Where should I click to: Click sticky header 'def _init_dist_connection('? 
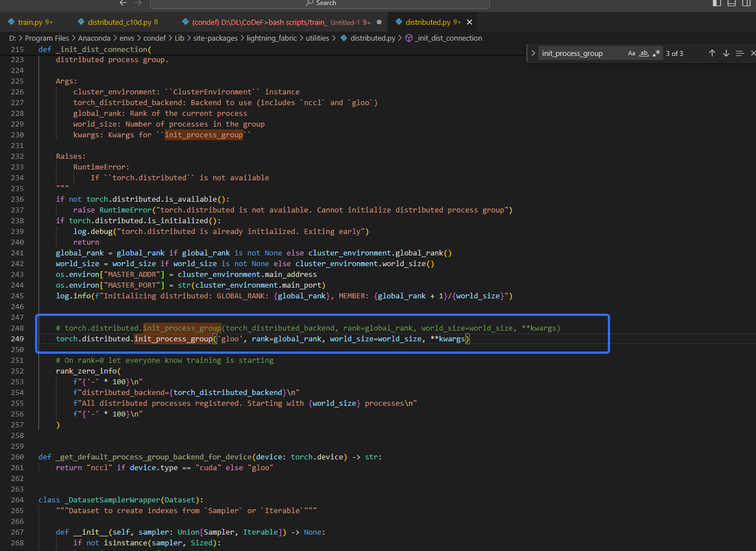coord(95,49)
